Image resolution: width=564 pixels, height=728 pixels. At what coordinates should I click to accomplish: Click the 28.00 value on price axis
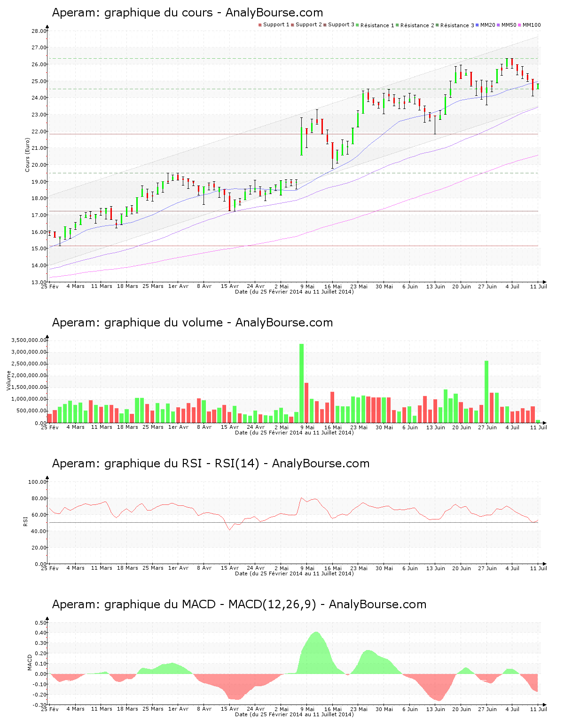(39, 31)
